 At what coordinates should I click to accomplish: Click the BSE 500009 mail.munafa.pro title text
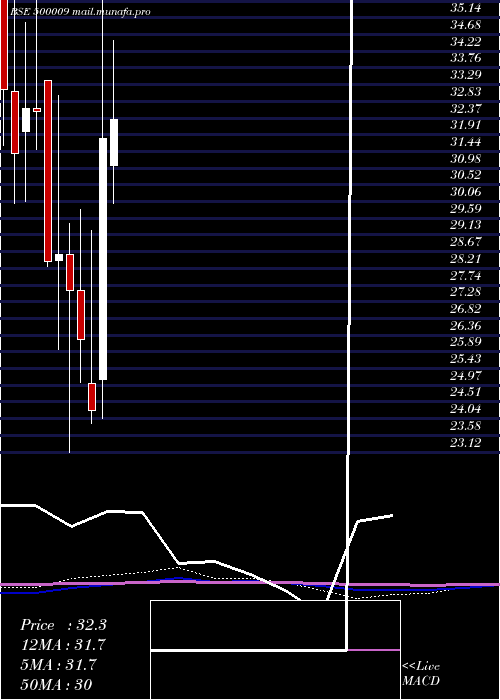80,12
